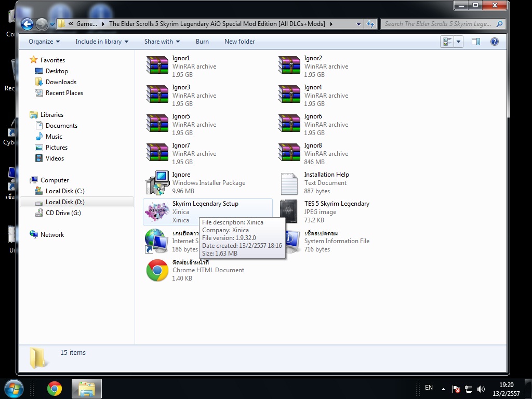The height and width of the screenshot is (399, 532).
Task: Click the New folder button
Action: click(239, 42)
